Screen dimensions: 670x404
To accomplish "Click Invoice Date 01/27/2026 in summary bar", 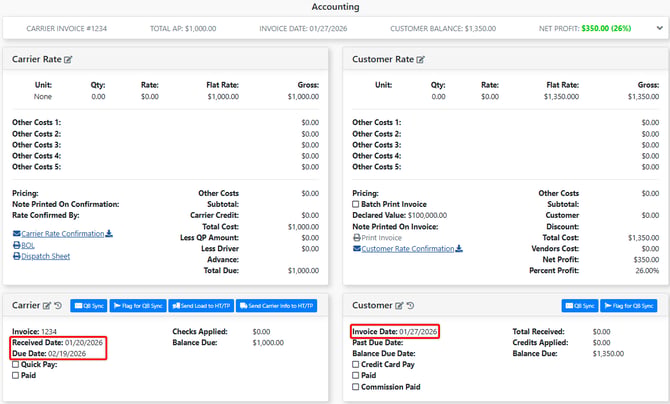I will tap(303, 28).
